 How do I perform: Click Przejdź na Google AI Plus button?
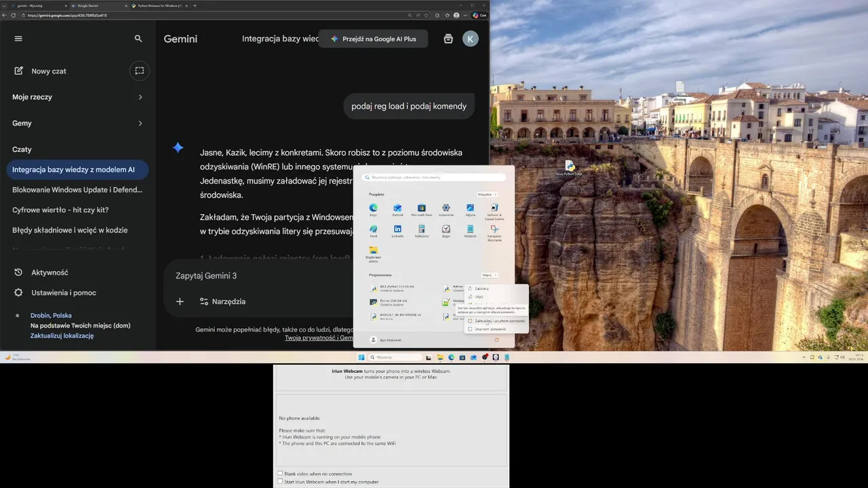click(373, 39)
